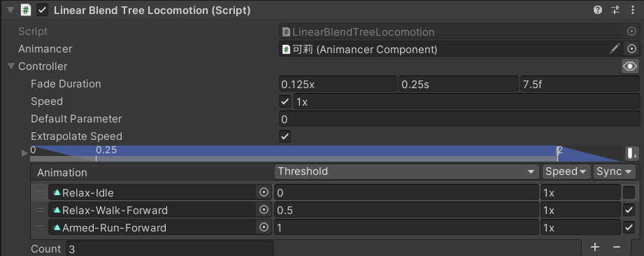
Task: Collapse the Controller foldout
Action: click(x=10, y=66)
